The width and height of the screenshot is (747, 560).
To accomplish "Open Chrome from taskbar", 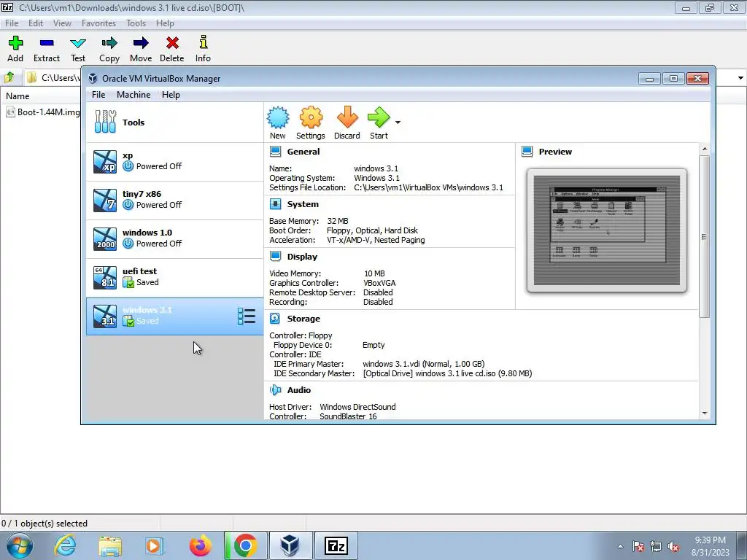I will 245,545.
